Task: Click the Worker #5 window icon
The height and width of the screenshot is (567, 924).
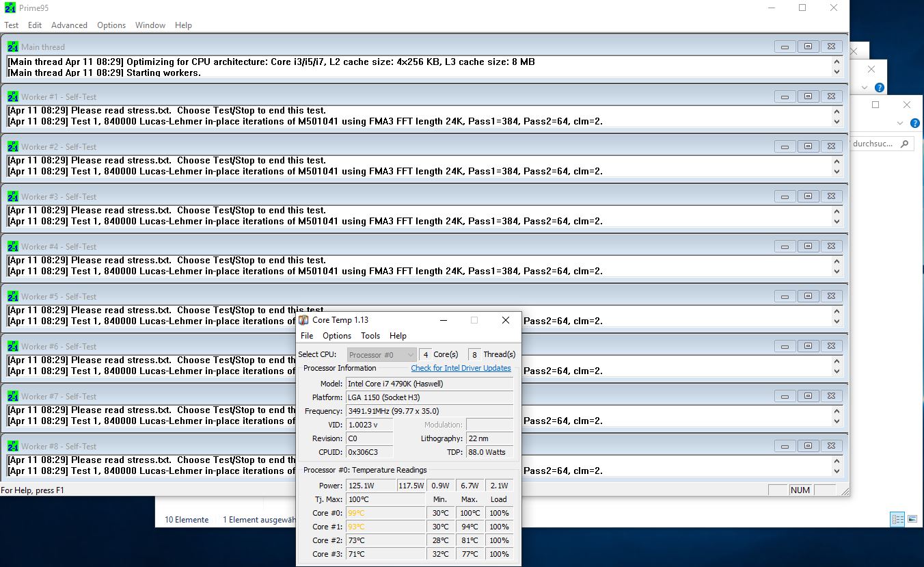Action: pyautogui.click(x=13, y=296)
